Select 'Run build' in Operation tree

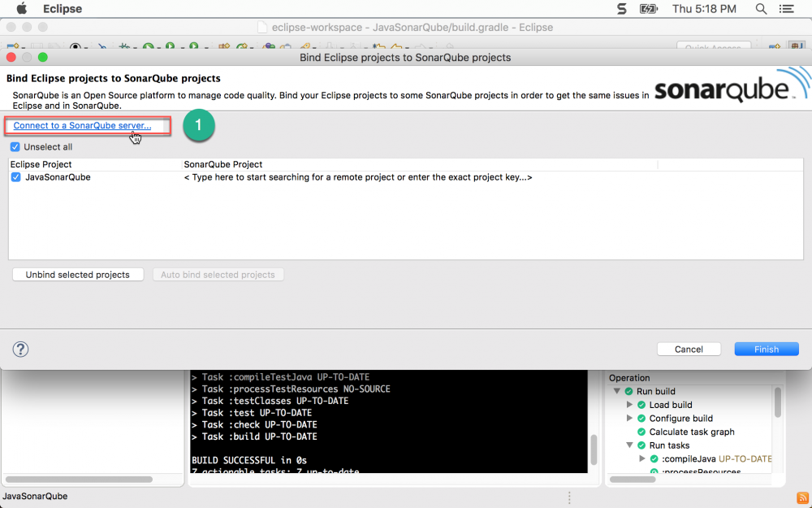[x=655, y=392]
